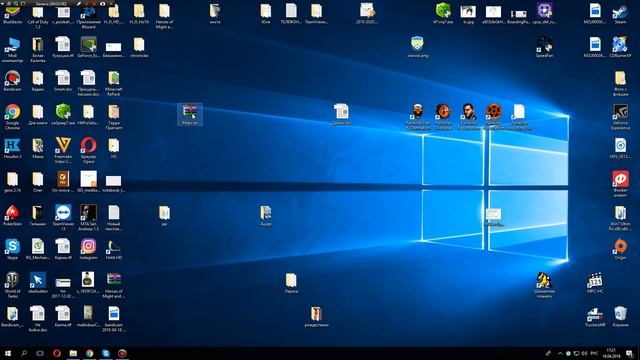Open the Лариса folder
640x360 pixels.
291,283
